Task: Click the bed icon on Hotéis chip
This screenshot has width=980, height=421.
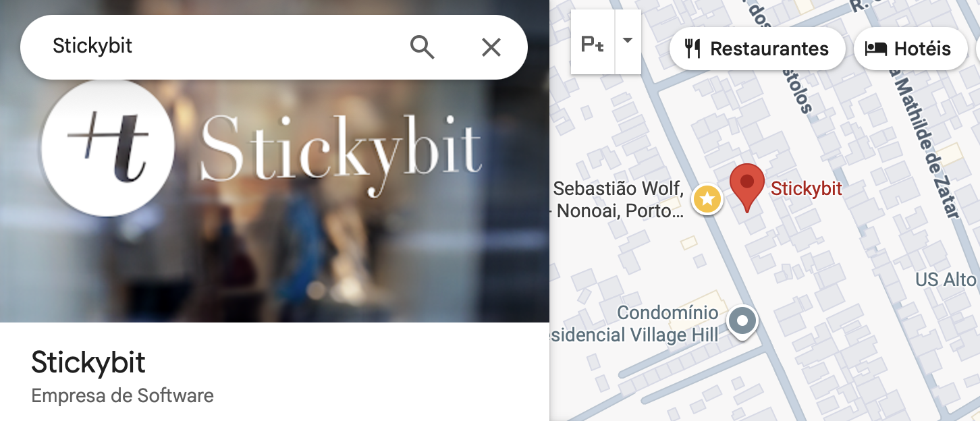Action: [875, 49]
